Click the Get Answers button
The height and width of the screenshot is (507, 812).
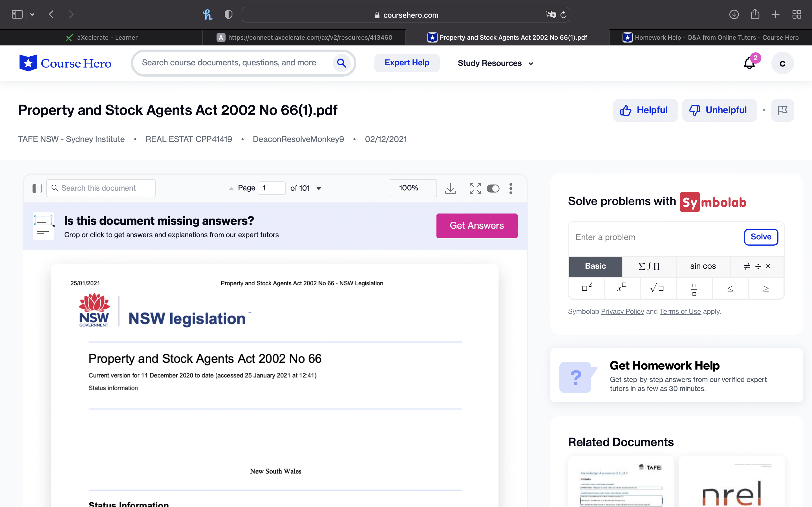(x=477, y=225)
